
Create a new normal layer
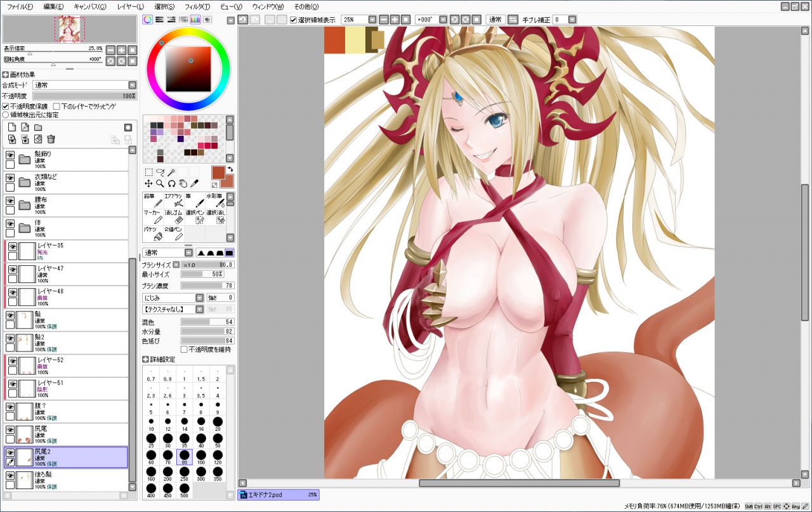tap(12, 127)
